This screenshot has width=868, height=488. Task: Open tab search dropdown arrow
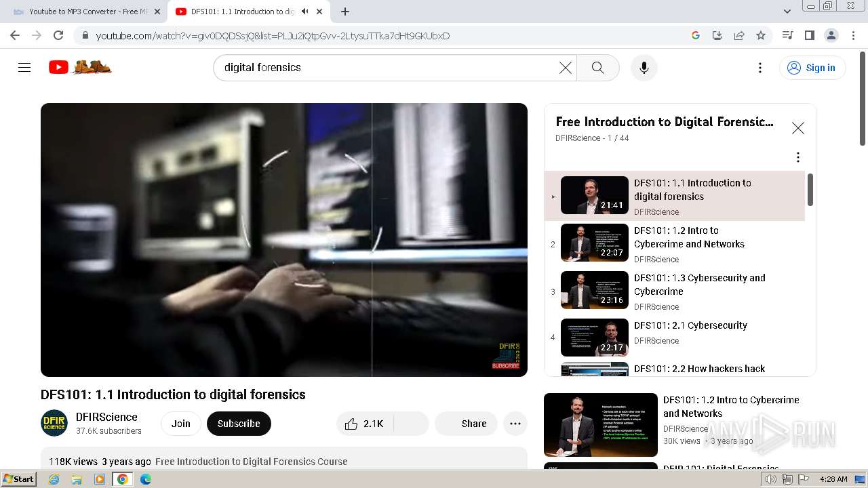787,12
